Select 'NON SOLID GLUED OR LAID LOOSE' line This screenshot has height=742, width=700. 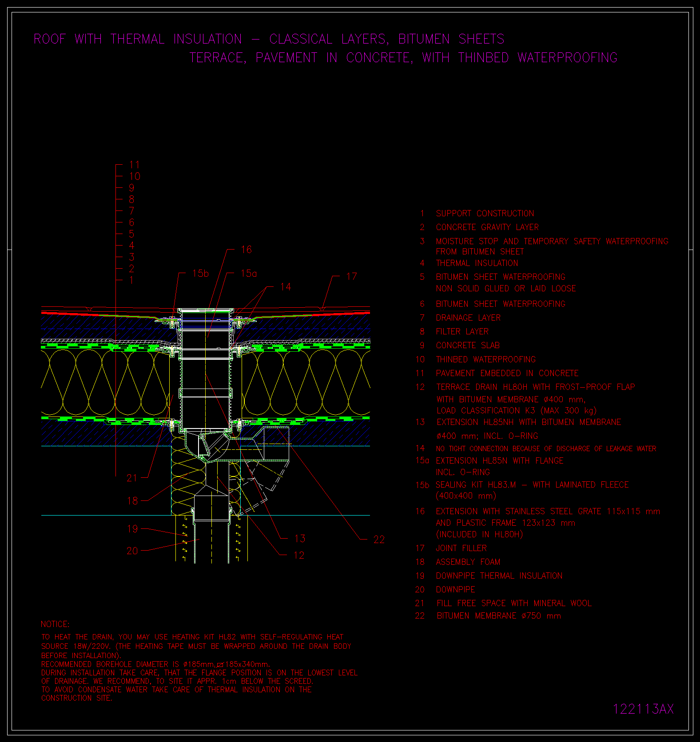506,289
